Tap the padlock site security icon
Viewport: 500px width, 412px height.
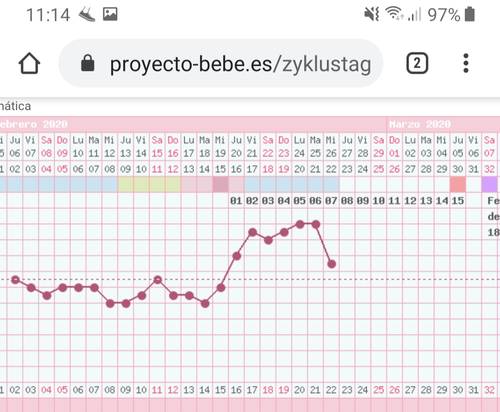point(88,63)
